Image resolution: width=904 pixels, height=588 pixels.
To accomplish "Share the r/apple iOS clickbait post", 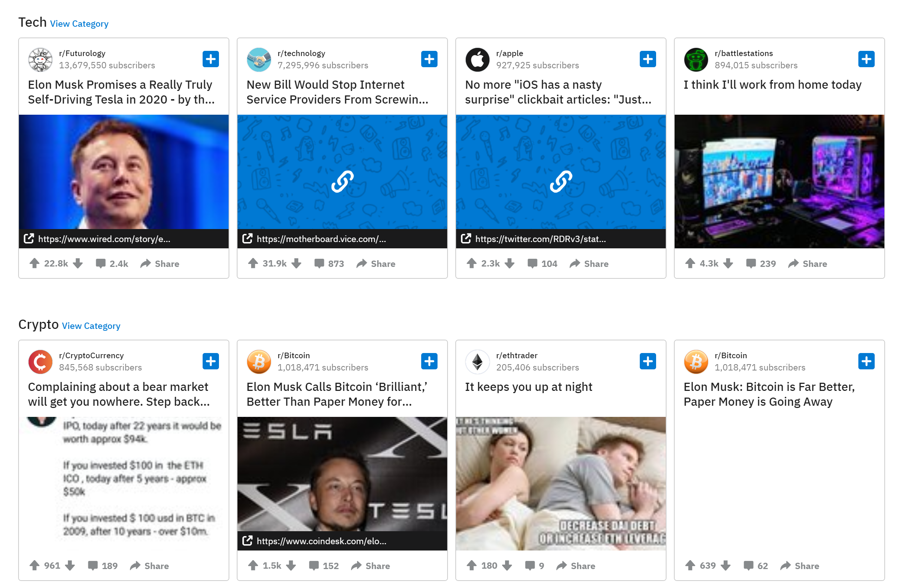I will (x=589, y=263).
